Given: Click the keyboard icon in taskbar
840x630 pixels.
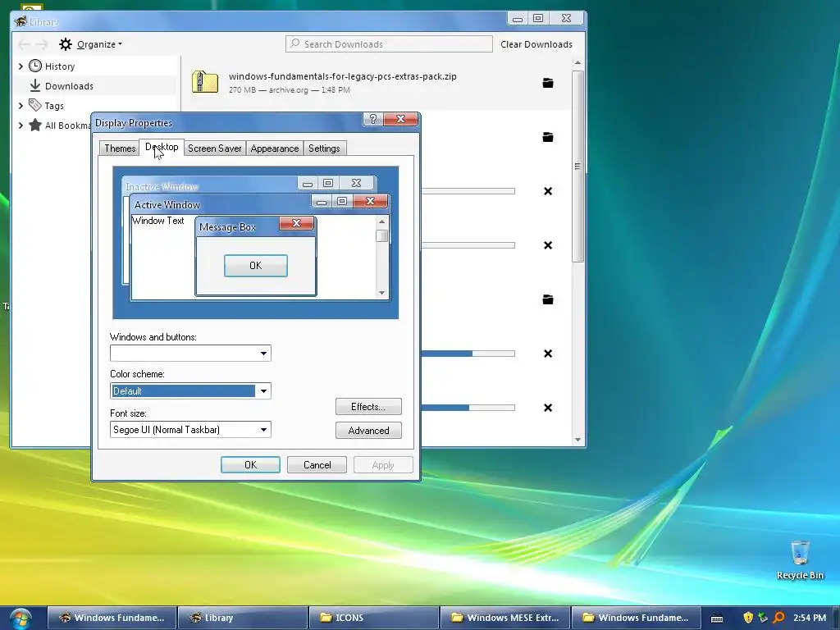Looking at the screenshot, I should click(717, 619).
